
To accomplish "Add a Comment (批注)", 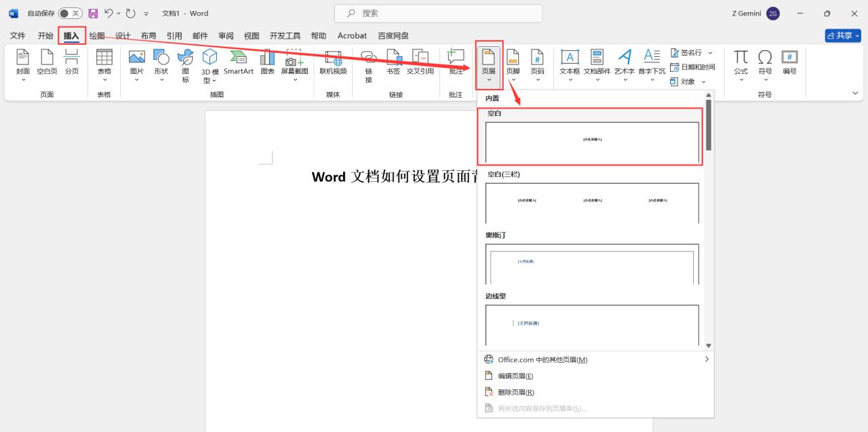I will 456,62.
